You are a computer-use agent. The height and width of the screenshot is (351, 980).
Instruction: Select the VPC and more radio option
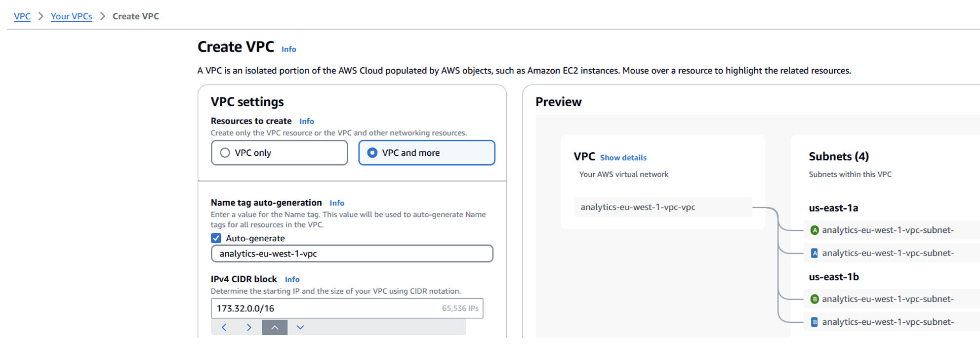point(372,153)
